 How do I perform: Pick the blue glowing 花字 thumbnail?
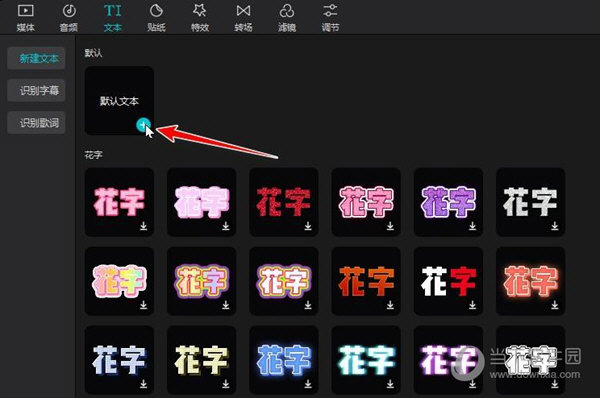pos(284,360)
